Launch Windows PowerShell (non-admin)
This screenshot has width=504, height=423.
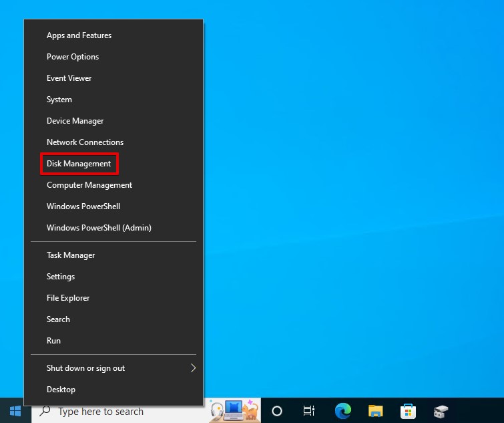113,206
